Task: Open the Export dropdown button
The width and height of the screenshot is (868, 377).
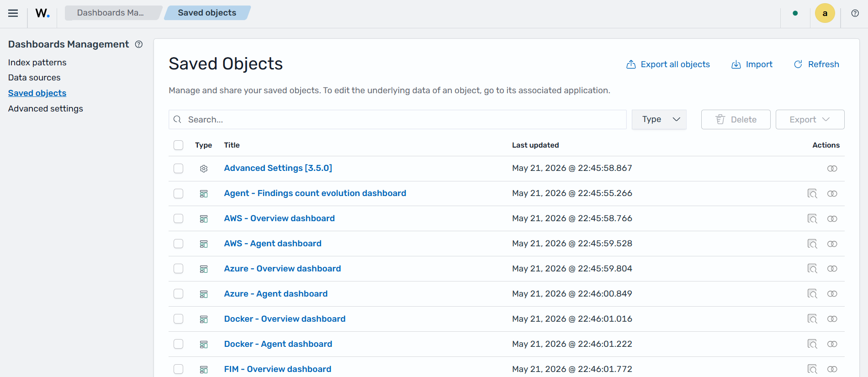Action: pos(810,119)
